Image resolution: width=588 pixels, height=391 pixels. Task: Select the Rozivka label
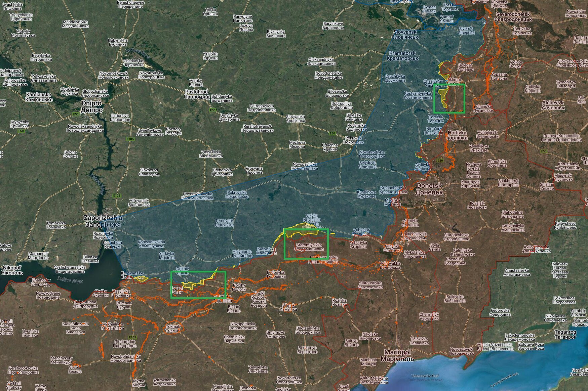[339, 302]
